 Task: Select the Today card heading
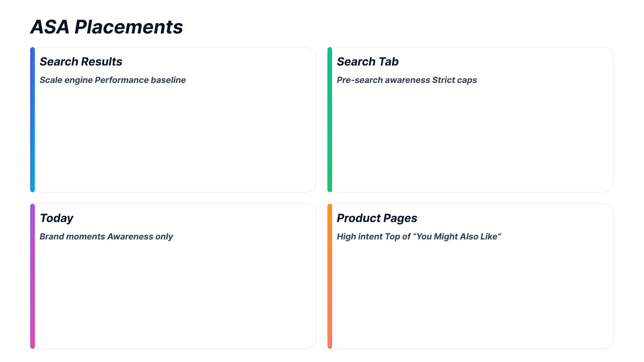[57, 218]
